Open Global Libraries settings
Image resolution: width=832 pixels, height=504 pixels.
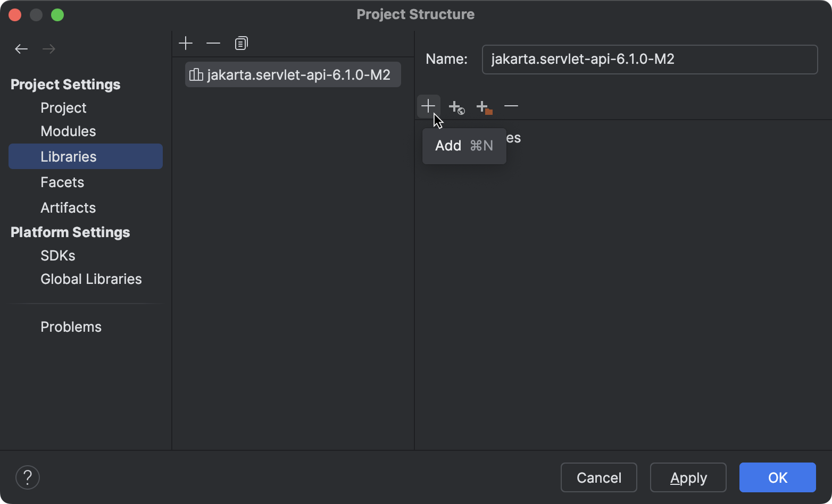click(91, 279)
